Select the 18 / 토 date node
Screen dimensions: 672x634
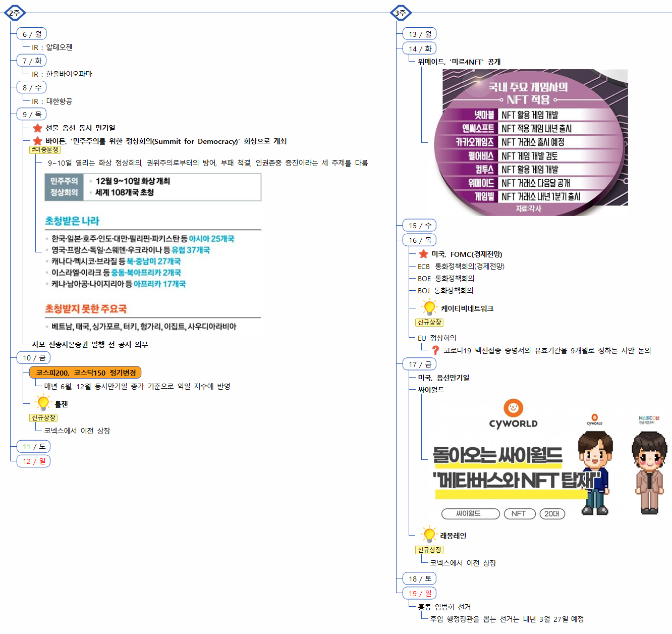420,578
